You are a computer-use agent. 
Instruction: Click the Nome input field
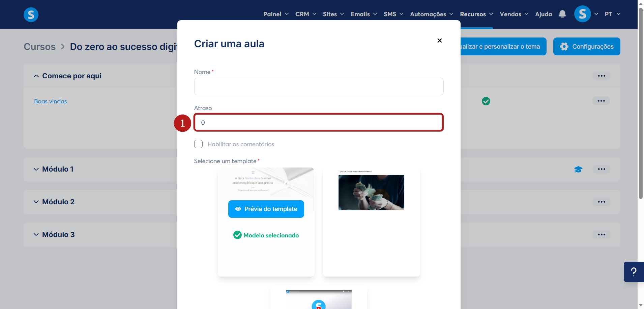319,86
